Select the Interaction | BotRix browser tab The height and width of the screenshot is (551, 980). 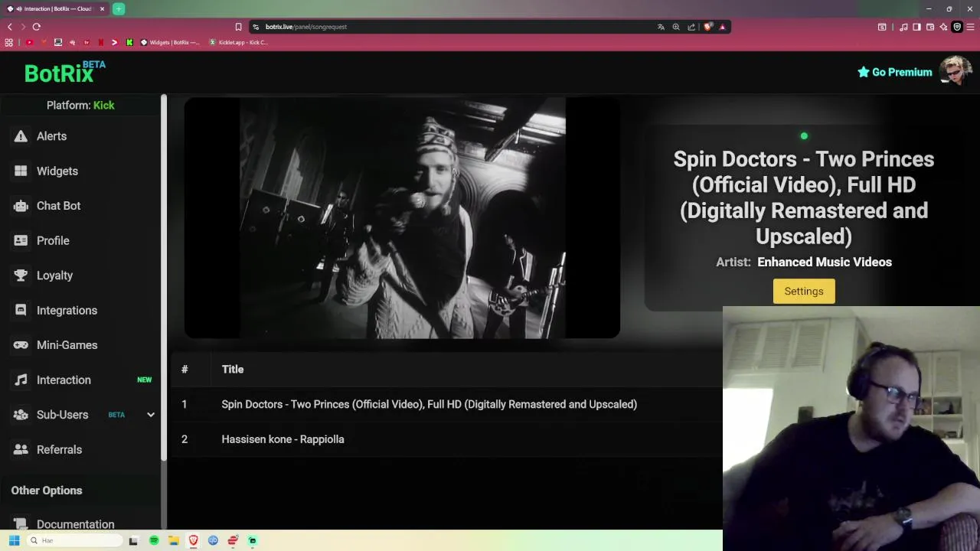point(55,9)
